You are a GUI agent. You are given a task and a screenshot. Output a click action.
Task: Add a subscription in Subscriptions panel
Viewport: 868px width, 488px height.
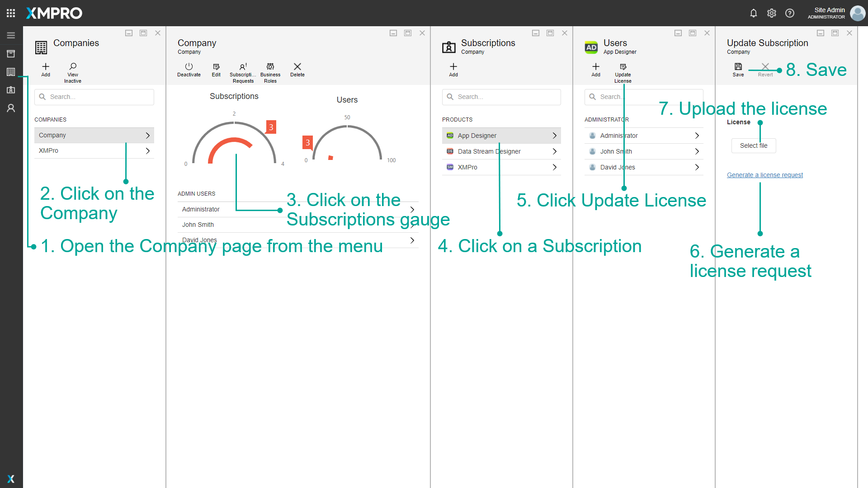pyautogui.click(x=453, y=70)
